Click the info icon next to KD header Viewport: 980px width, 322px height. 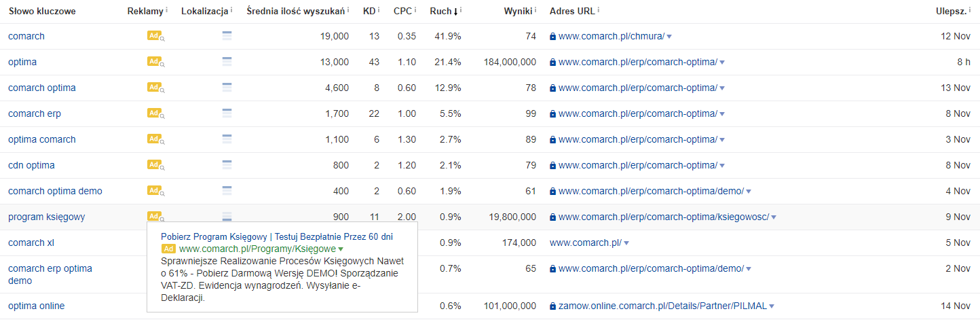coord(379,10)
